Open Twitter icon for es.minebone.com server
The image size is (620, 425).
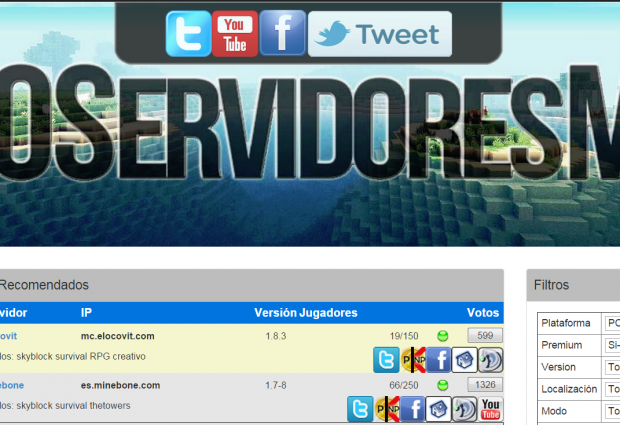click(x=360, y=409)
